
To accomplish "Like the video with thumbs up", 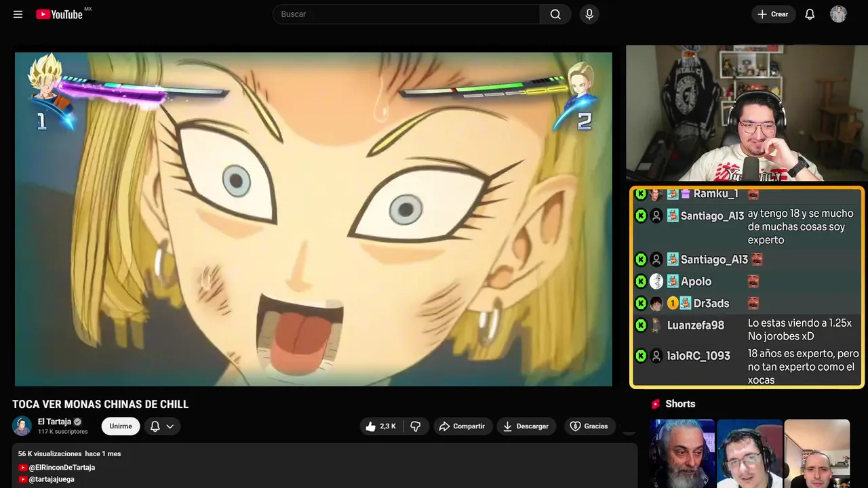I will [381, 426].
